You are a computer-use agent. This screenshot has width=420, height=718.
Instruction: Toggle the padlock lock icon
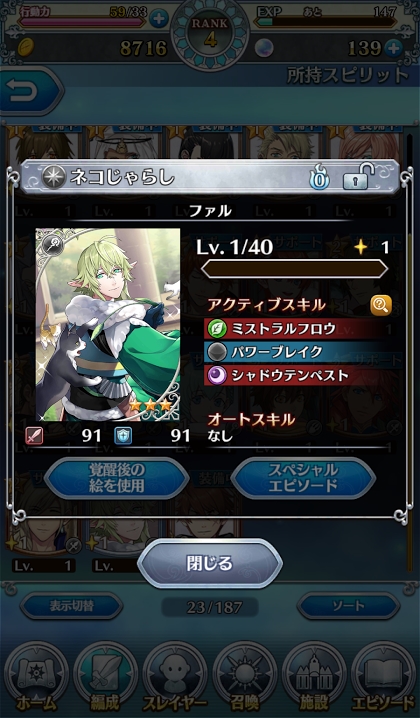[x=358, y=176]
